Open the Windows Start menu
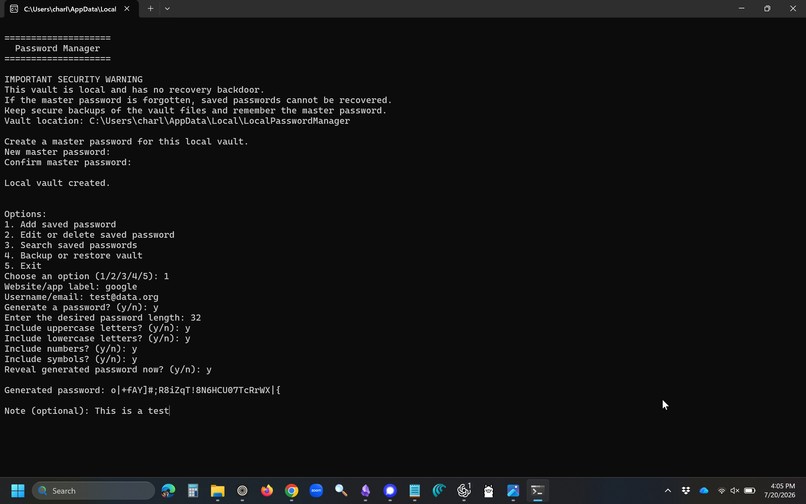The image size is (806, 504). point(17,491)
